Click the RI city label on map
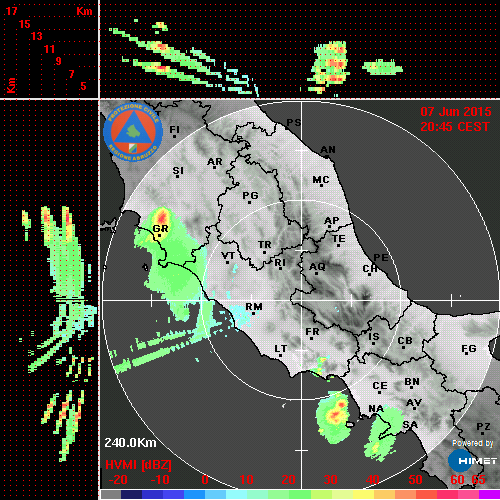This screenshot has width=500, height=500. click(280, 263)
